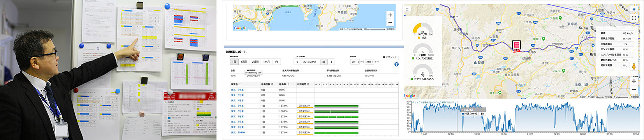Open vehicle link 東京 7号車
Image resolution: width=644 pixels, height=140 pixels.
point(237,117)
